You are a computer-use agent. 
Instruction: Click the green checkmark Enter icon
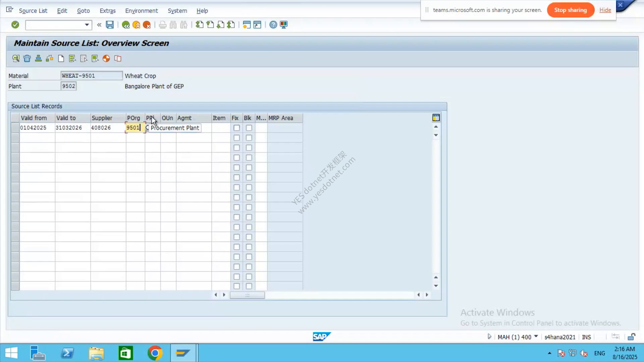(x=15, y=25)
